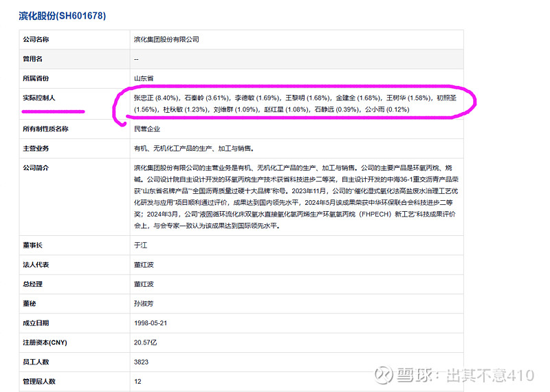The image size is (550, 392).
Task: Select the 董秘 label
Action: click(x=30, y=303)
